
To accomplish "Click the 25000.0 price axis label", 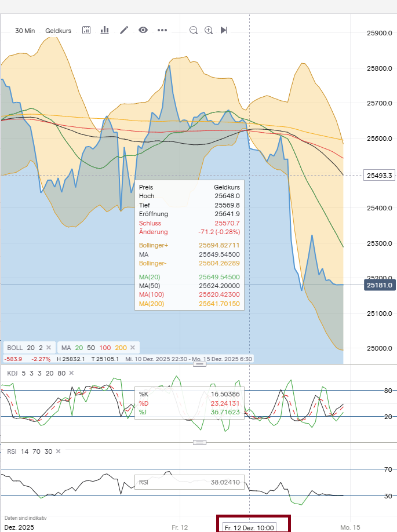I will pyautogui.click(x=380, y=348).
